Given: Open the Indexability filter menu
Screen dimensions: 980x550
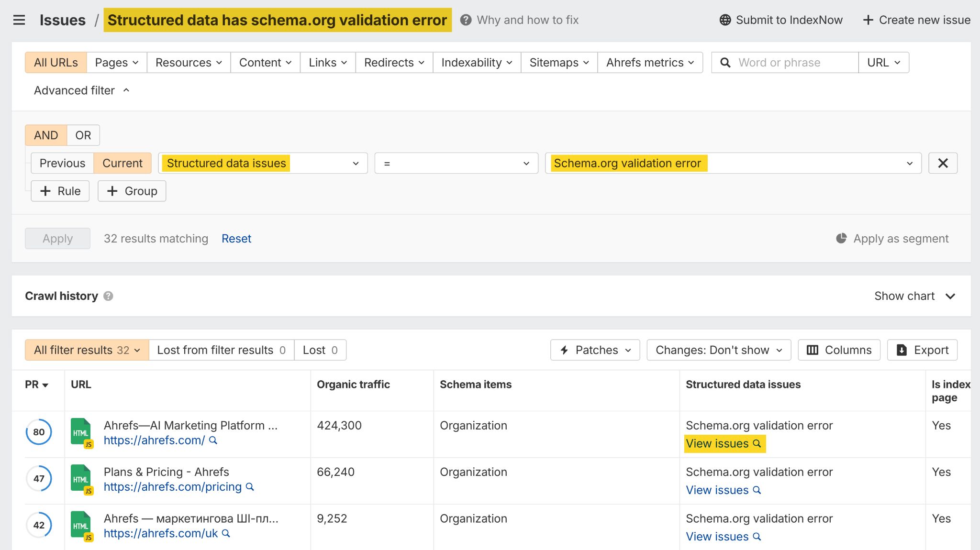Looking at the screenshot, I should (x=476, y=62).
